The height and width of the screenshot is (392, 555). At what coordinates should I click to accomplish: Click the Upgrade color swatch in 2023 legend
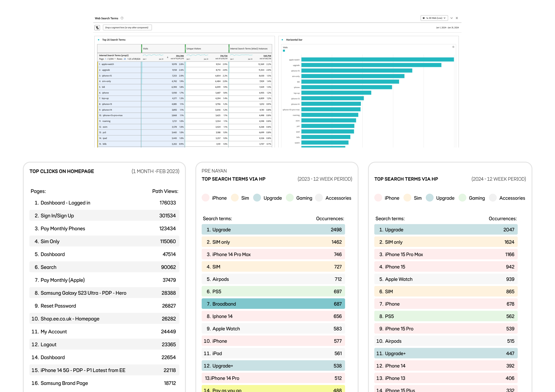(257, 198)
